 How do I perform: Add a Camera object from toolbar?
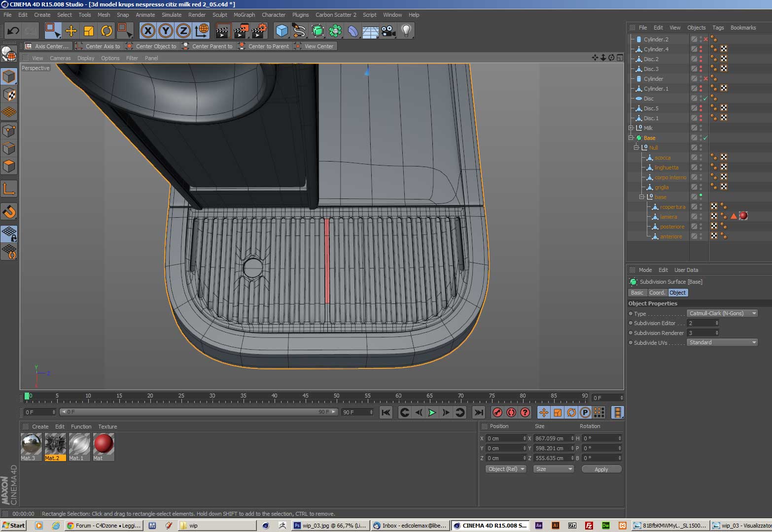point(388,31)
